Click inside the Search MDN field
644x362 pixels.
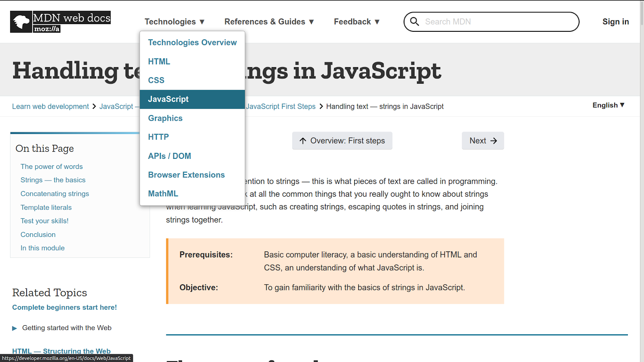pyautogui.click(x=483, y=22)
